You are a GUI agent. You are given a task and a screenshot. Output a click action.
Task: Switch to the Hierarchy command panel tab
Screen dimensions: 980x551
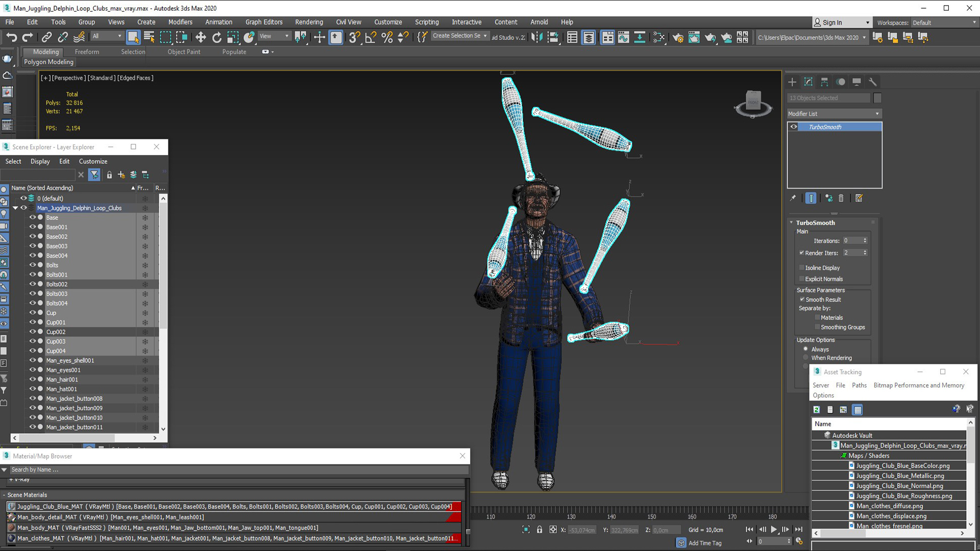pyautogui.click(x=824, y=82)
